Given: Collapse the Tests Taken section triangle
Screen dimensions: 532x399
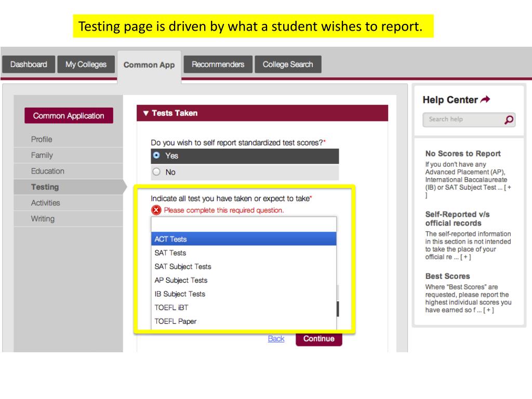Looking at the screenshot, I should (146, 113).
